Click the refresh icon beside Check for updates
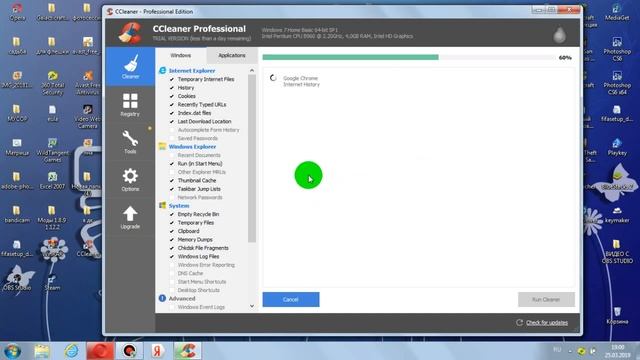 click(x=519, y=322)
